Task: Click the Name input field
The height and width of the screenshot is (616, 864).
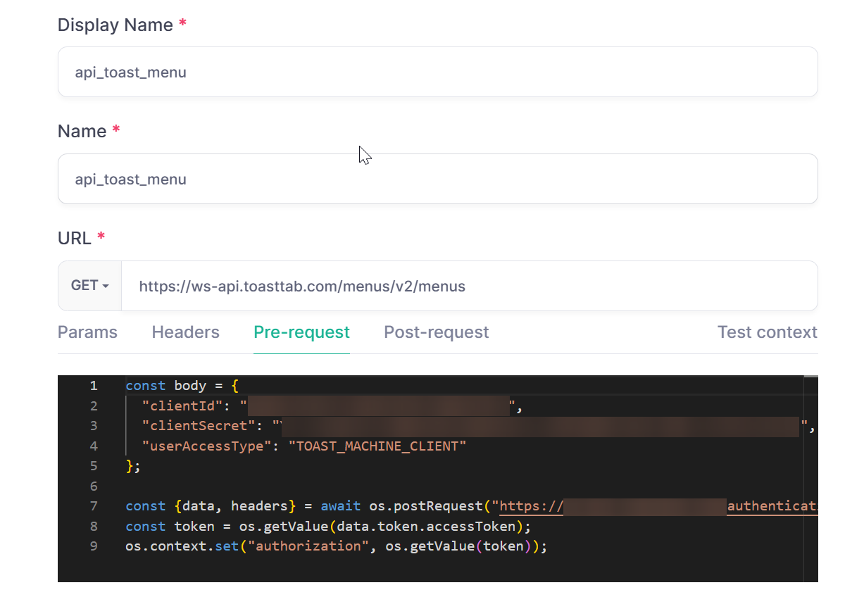Action: click(x=437, y=179)
